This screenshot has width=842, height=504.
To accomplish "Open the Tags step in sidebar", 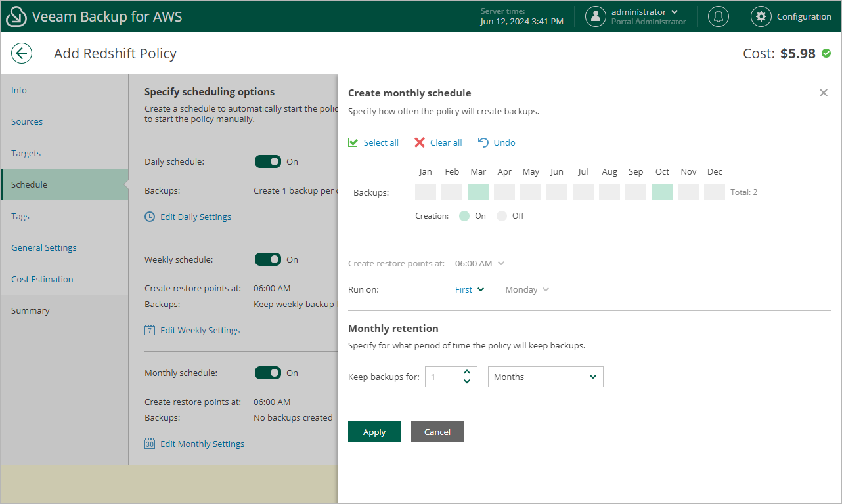I will [x=64, y=216].
